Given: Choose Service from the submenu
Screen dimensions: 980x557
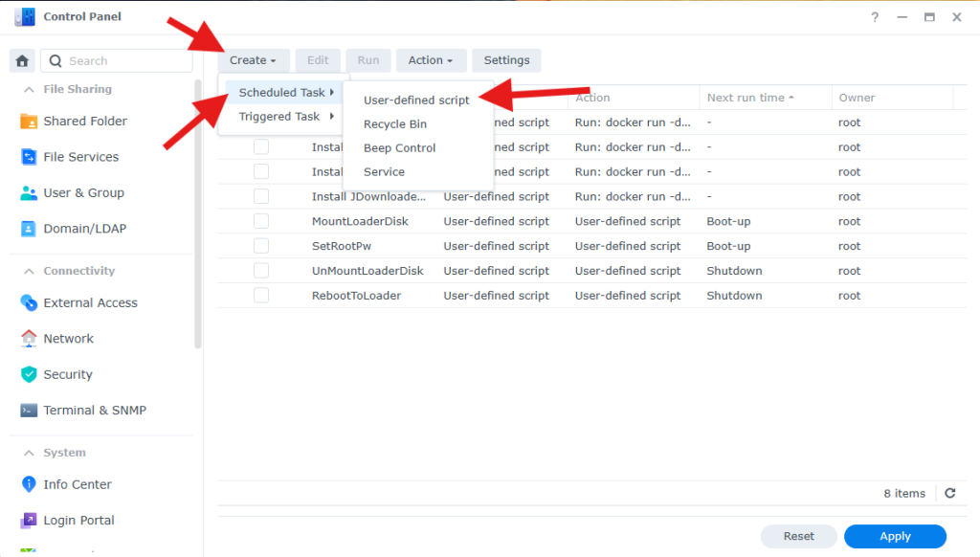Looking at the screenshot, I should [385, 171].
